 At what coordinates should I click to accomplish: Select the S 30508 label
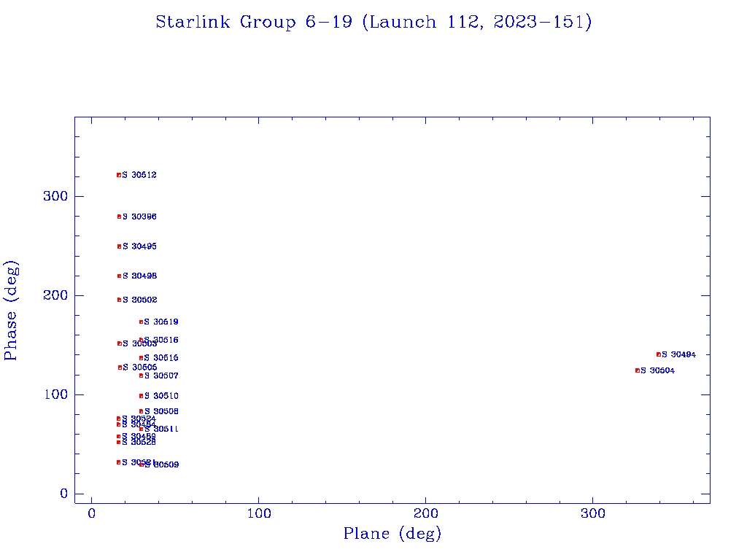pyautogui.click(x=161, y=411)
